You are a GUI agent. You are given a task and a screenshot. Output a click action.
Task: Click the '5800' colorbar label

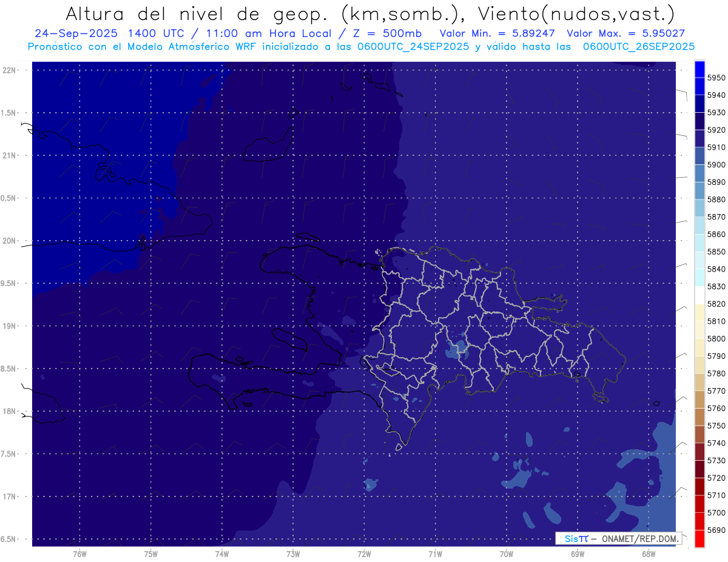(x=716, y=338)
